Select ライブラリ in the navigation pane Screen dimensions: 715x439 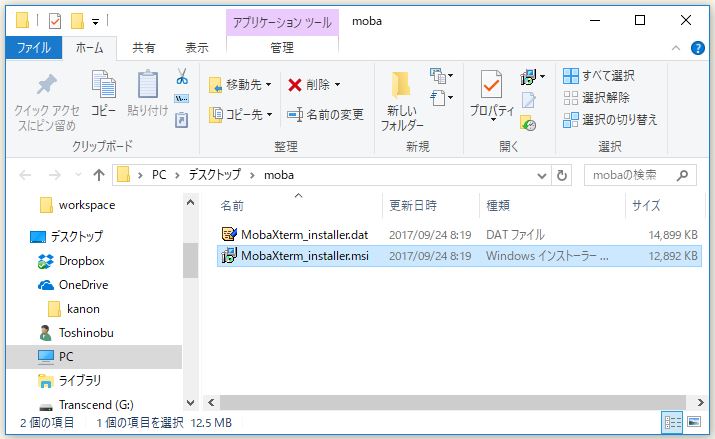(x=69, y=381)
